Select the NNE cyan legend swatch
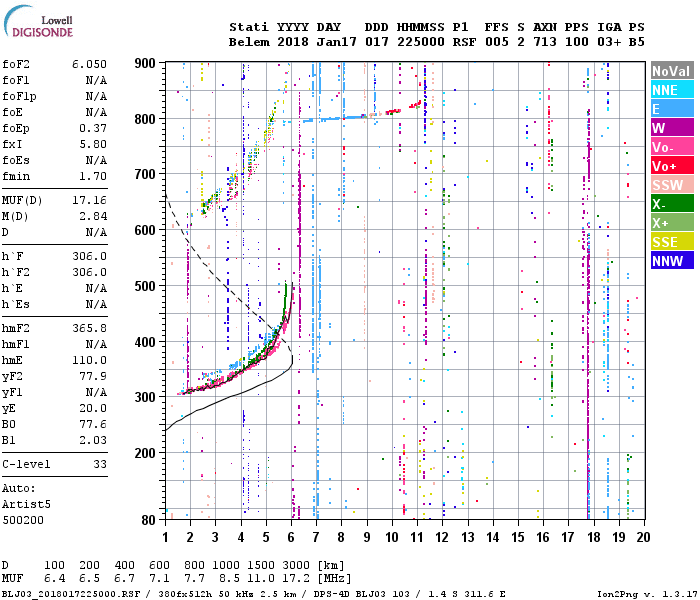Image resolution: width=700 pixels, height=600 pixels. (672, 90)
